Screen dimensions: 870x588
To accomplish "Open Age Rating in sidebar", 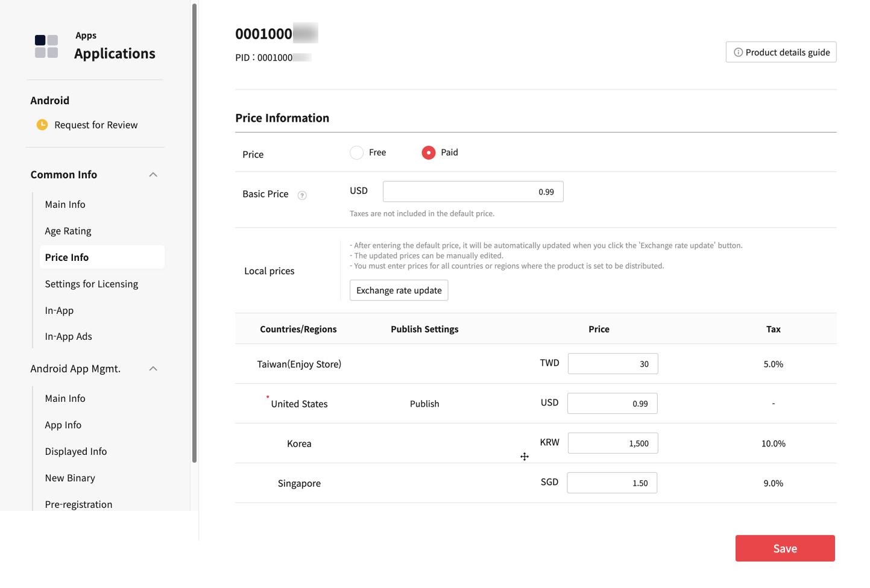I will [68, 231].
